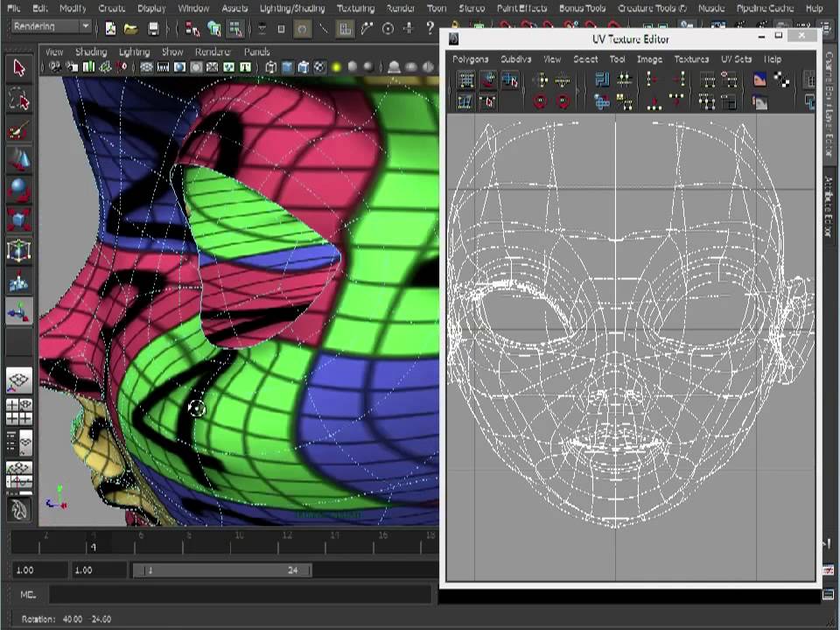The height and width of the screenshot is (630, 840).
Task: Open the Texturing menu
Action: pyautogui.click(x=356, y=8)
